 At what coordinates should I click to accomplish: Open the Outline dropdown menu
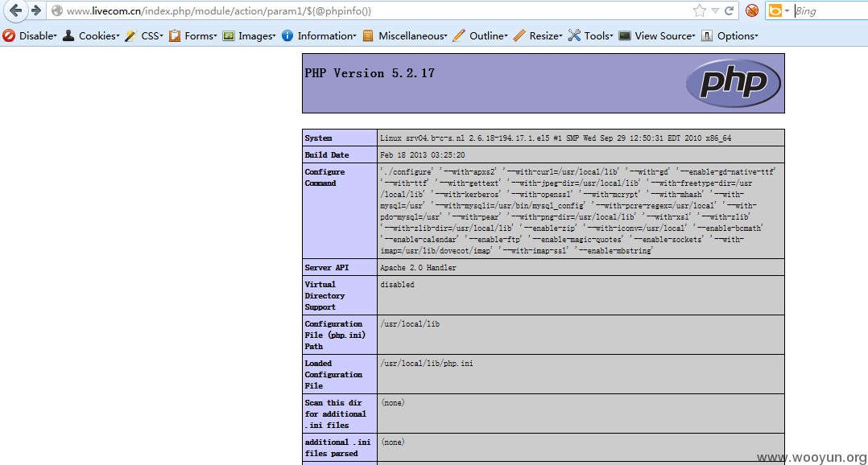point(488,35)
